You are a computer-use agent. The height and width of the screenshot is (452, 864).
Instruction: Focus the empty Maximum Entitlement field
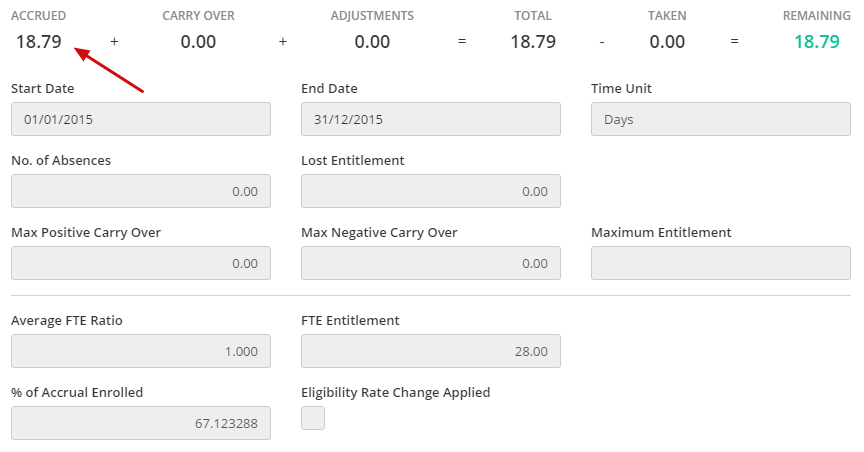721,263
